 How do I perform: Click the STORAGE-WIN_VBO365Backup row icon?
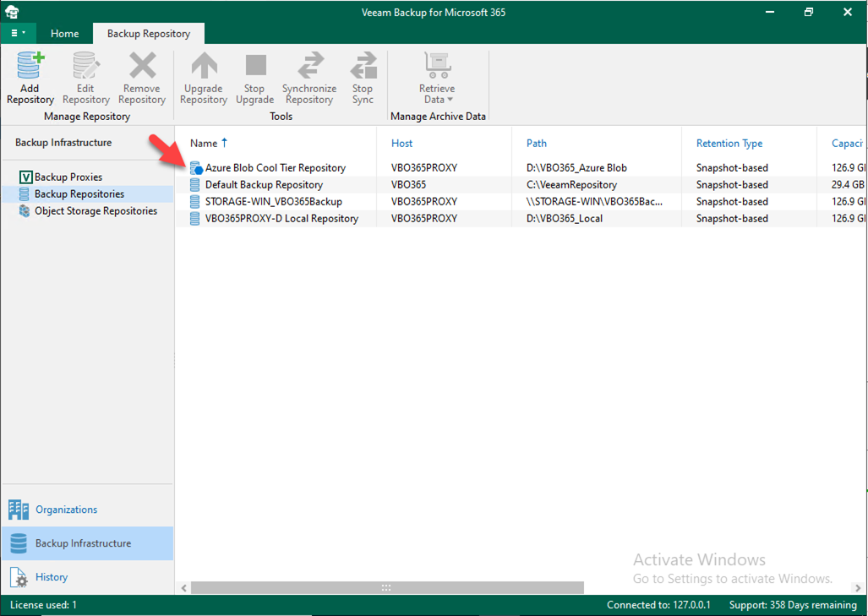coord(195,201)
